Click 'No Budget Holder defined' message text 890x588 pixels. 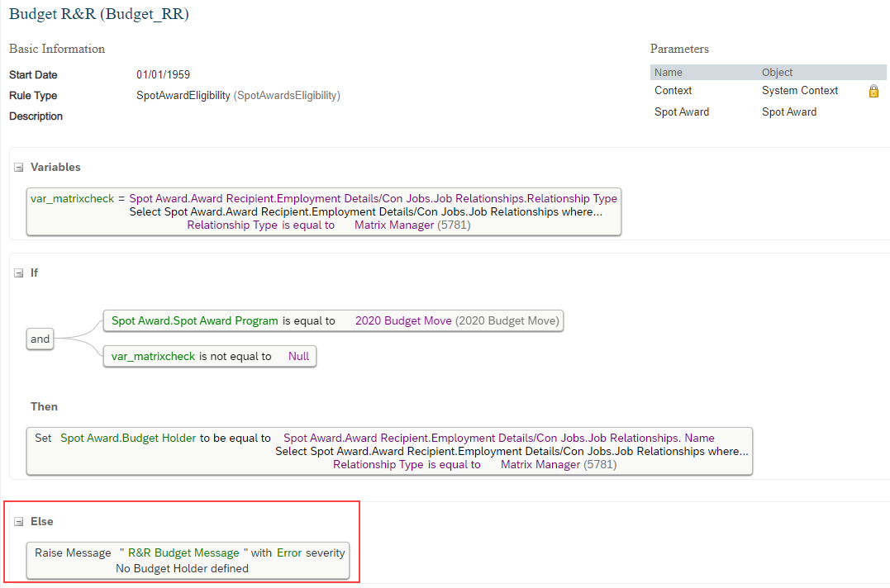click(182, 568)
